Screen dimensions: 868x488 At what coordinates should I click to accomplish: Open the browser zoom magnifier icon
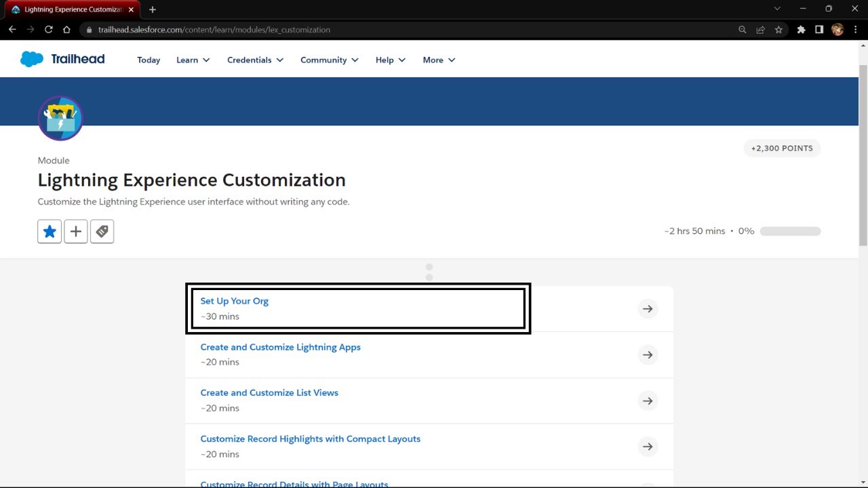tap(743, 30)
